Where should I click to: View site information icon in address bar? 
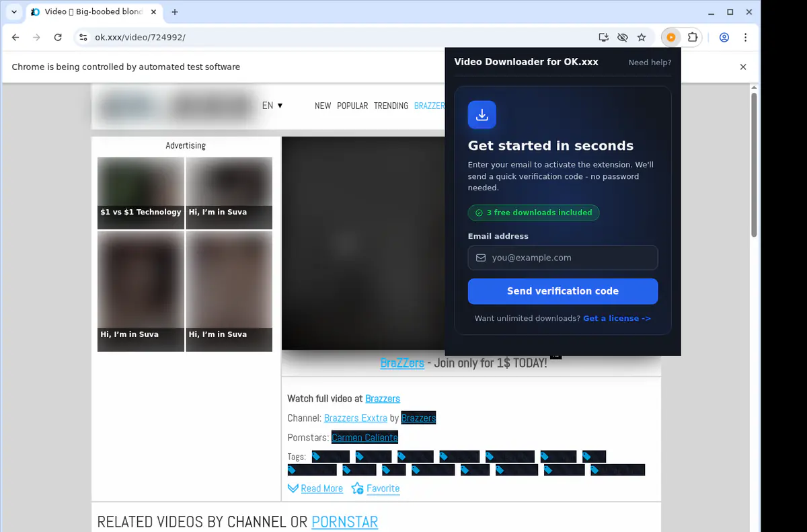(83, 38)
